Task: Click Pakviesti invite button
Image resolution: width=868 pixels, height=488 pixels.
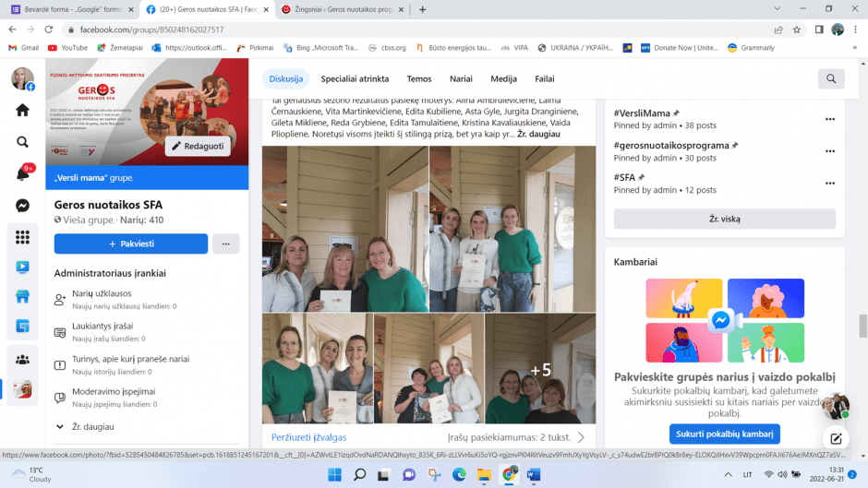Action: (131, 244)
